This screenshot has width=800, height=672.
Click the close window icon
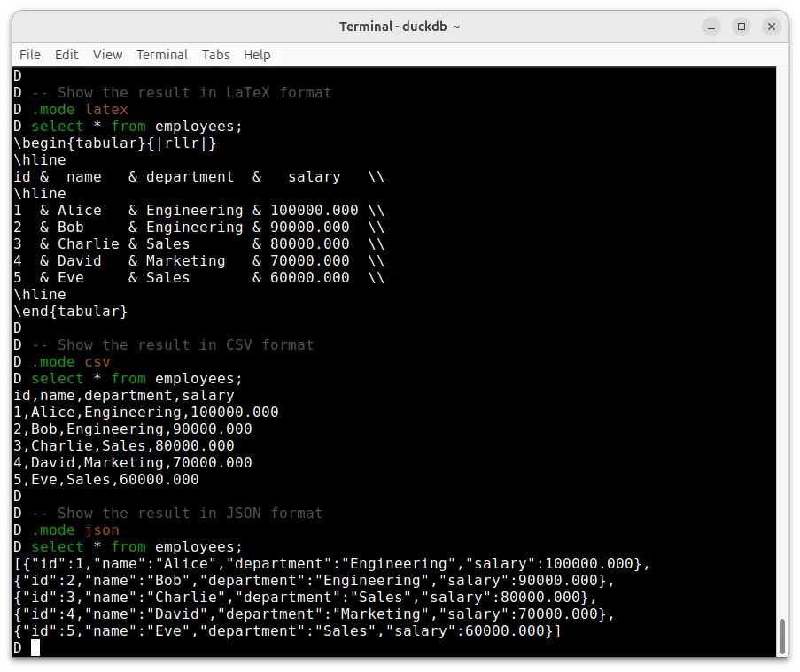point(772,27)
